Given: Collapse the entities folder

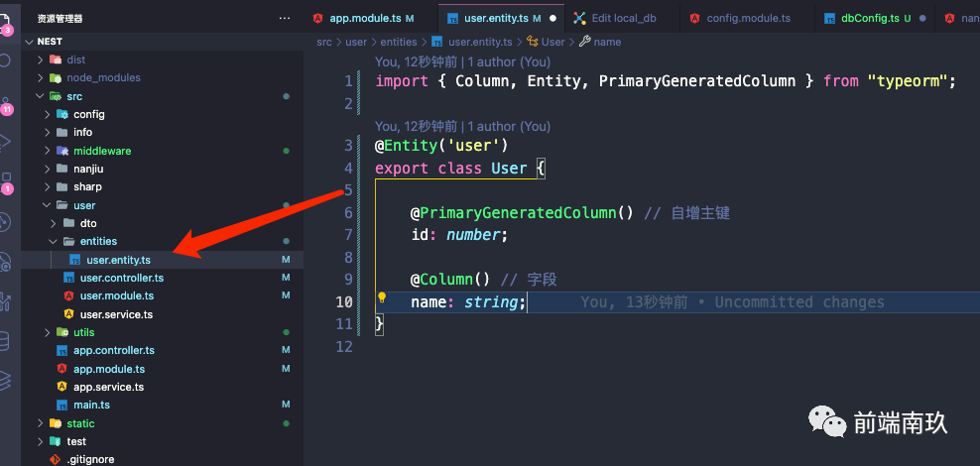Looking at the screenshot, I should pos(98,241).
